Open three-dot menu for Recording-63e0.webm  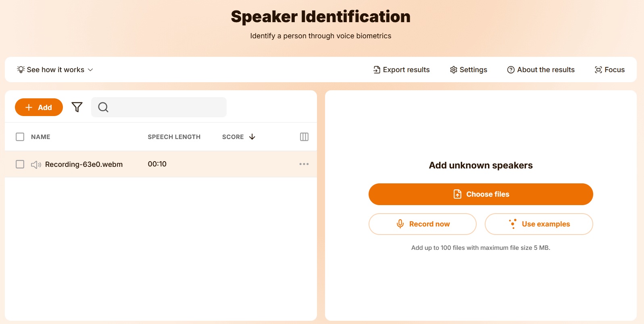pyautogui.click(x=304, y=164)
